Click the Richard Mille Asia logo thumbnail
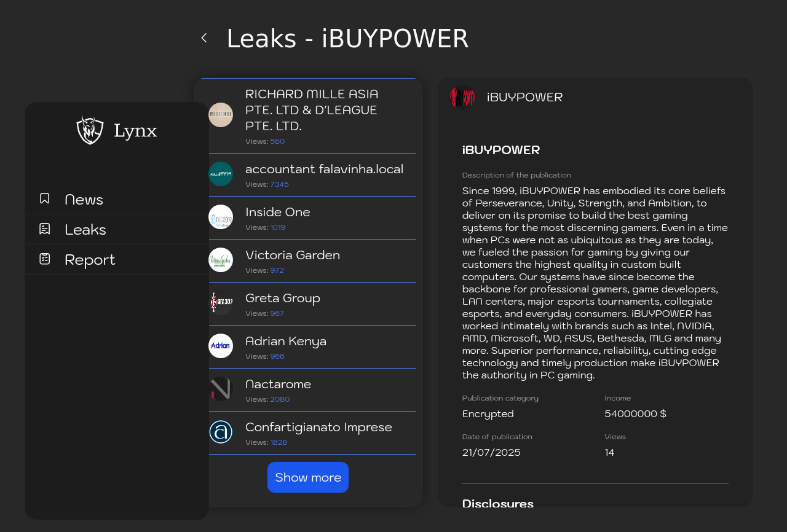 coord(221,115)
